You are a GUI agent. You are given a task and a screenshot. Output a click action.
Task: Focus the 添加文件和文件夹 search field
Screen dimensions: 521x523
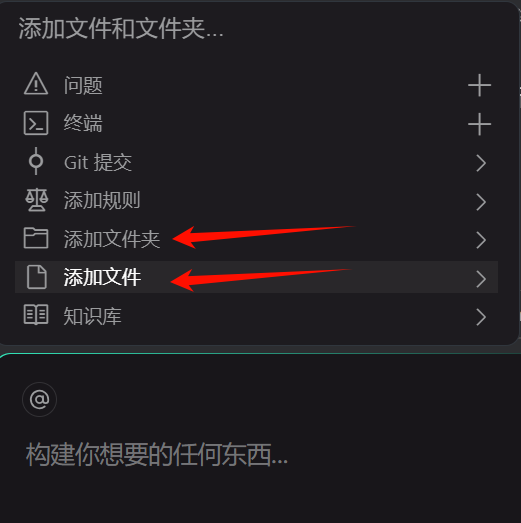coord(256,29)
